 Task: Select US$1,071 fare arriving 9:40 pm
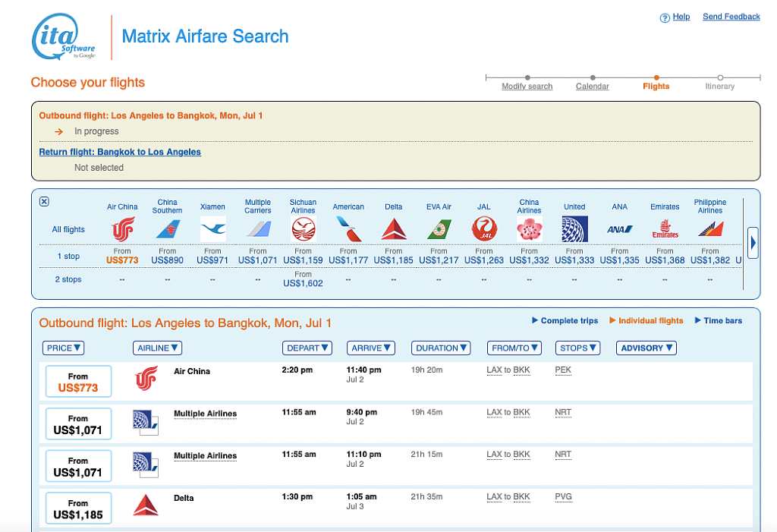tap(78, 424)
